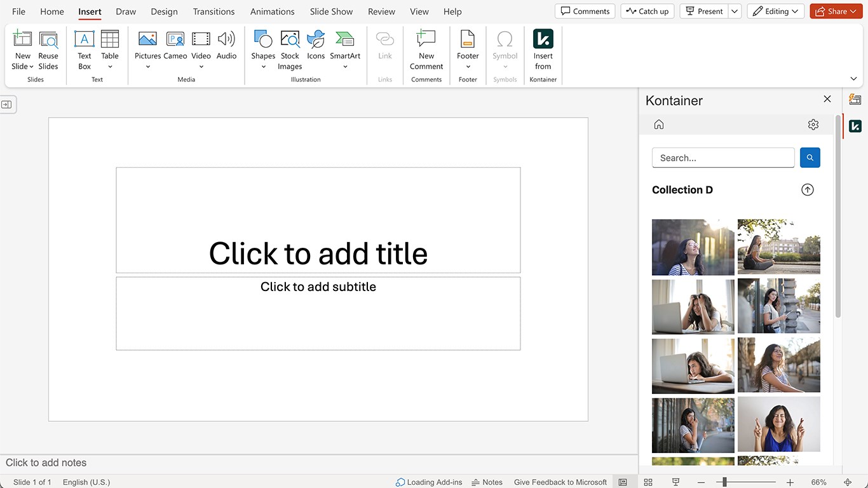Screen dimensions: 868x488
Task: Click the Kontainer pane scrollbar
Action: (x=837, y=217)
